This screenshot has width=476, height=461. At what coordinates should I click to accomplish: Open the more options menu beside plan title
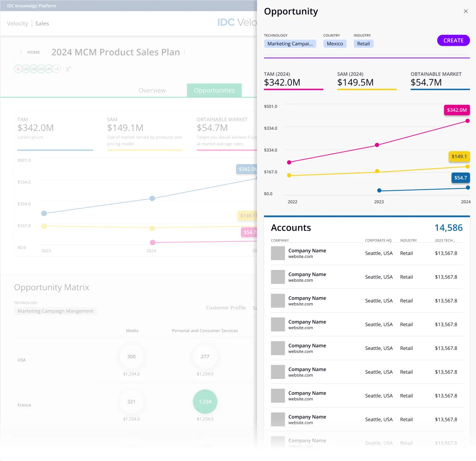point(184,52)
